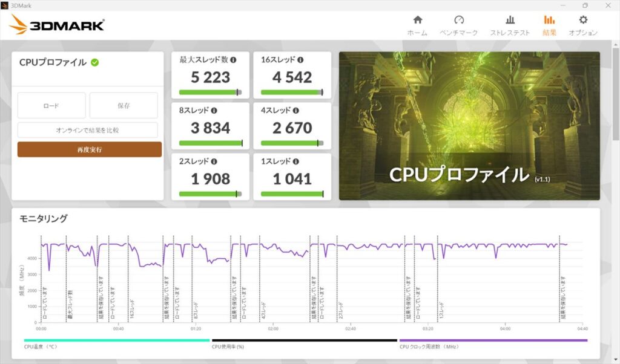Image resolution: width=620 pixels, height=364 pixels.
Task: Click the 1 041 1-thread score
Action: [292, 179]
